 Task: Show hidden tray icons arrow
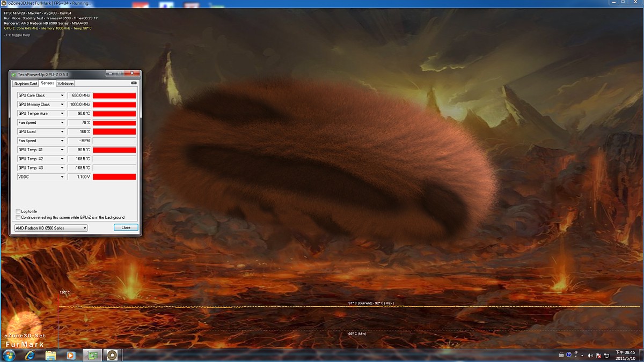pyautogui.click(x=583, y=355)
